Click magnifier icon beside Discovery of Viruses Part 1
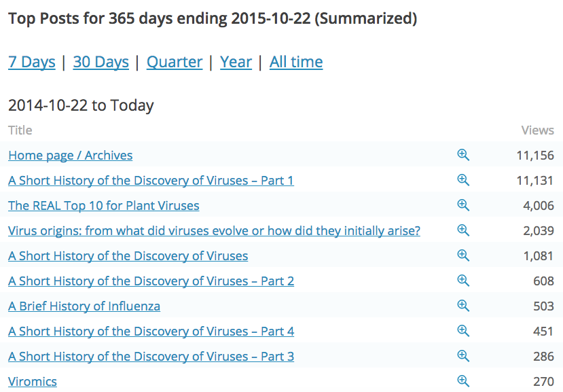 [463, 180]
